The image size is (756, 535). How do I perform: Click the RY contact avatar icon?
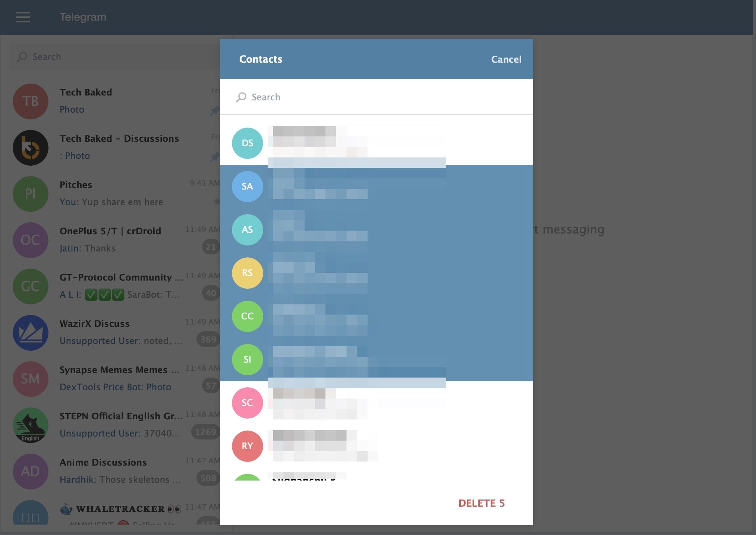click(247, 446)
